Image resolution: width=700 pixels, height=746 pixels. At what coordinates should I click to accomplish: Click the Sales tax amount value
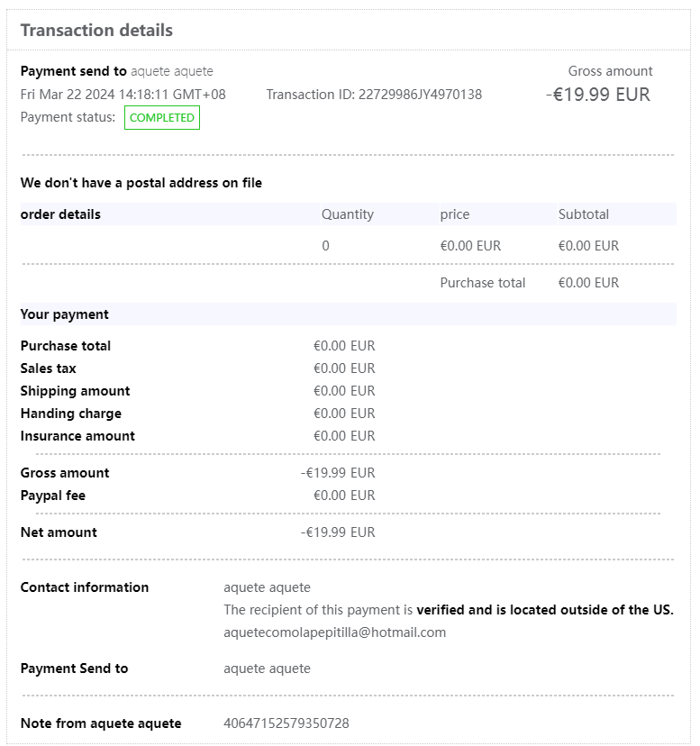point(344,368)
